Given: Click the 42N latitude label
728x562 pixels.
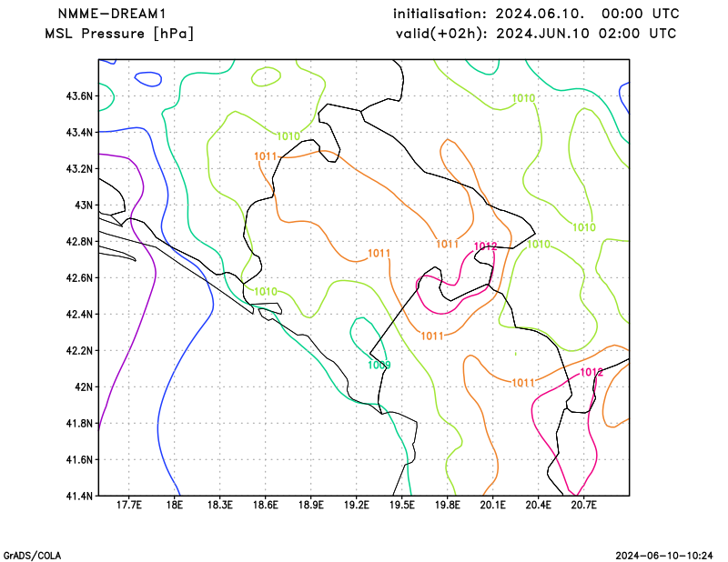Looking at the screenshot, I should point(84,386).
